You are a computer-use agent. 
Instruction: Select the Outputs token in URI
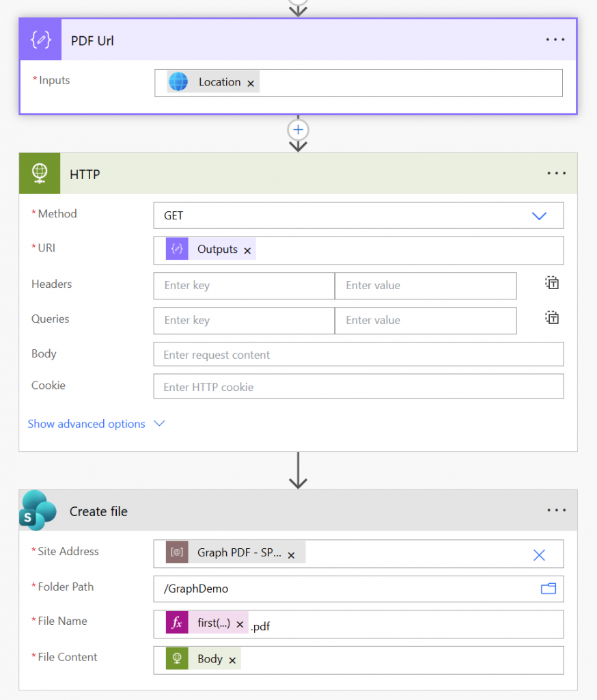pos(210,249)
